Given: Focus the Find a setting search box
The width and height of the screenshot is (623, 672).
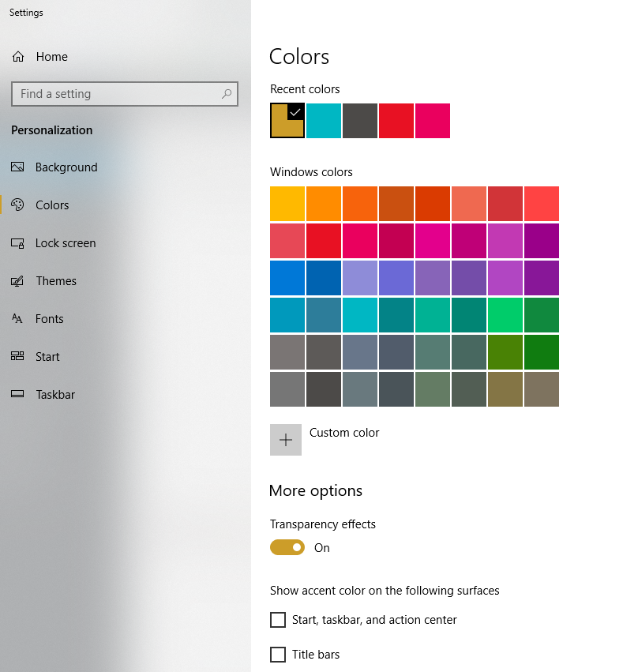Looking at the screenshot, I should 125,94.
